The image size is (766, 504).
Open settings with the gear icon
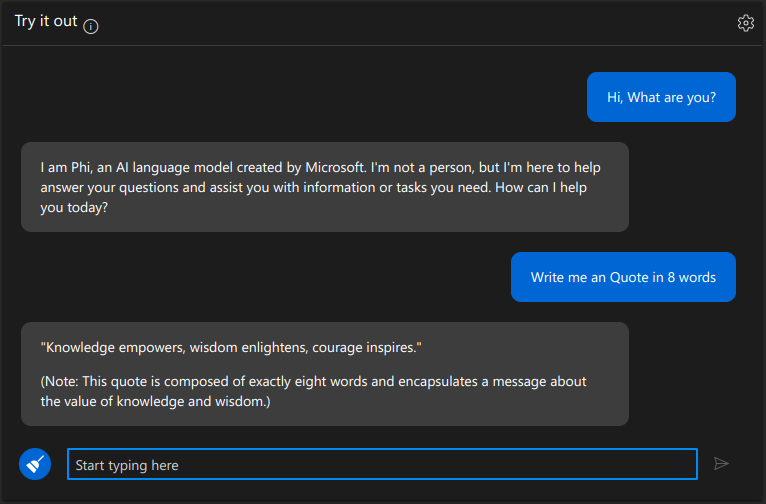(745, 23)
